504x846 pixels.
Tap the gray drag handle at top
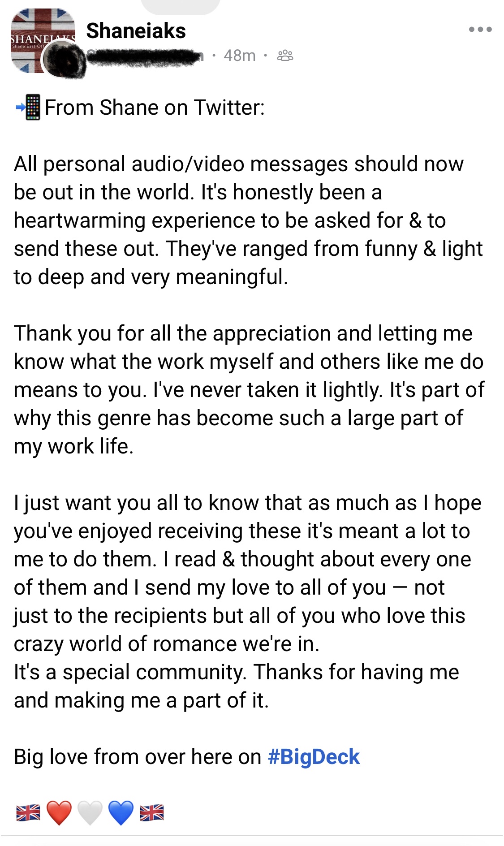[x=181, y=5]
